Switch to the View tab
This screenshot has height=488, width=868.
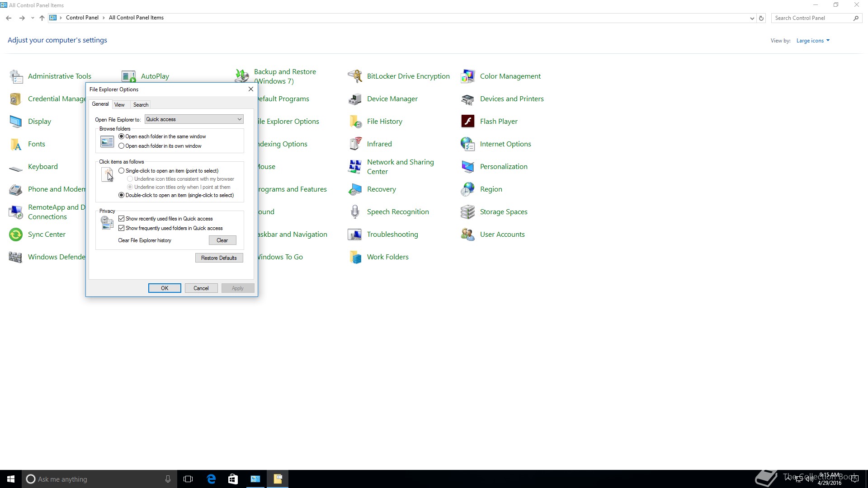(119, 105)
